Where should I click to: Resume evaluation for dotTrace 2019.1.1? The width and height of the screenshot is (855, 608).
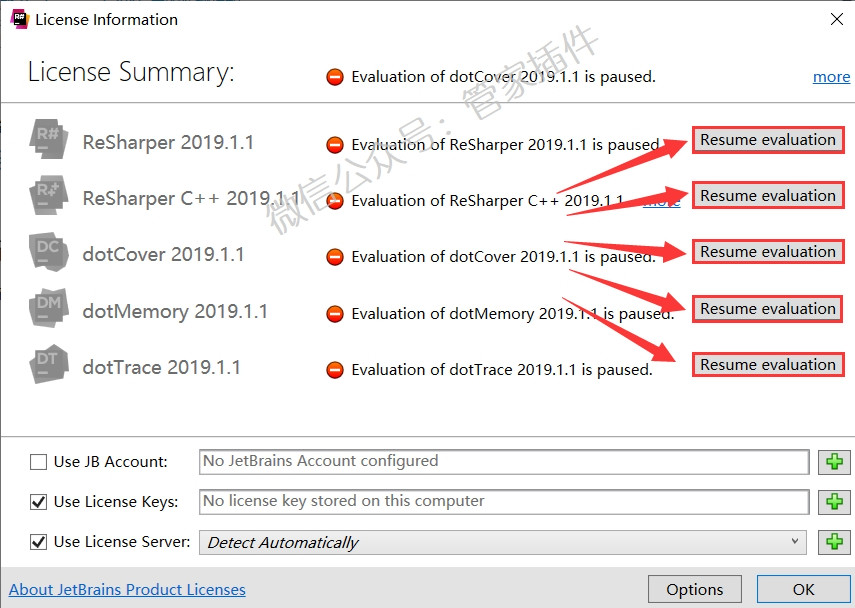[x=768, y=365]
